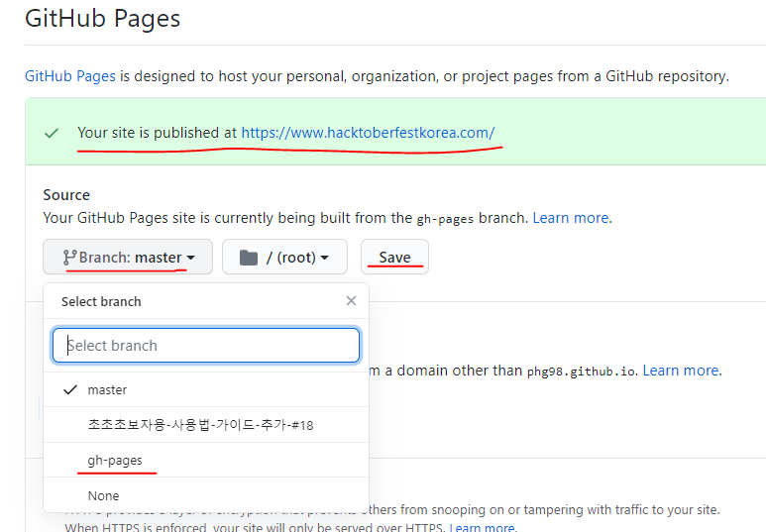766x532 pixels.
Task: Click Learn more beside phg98.github.io
Action: (681, 371)
